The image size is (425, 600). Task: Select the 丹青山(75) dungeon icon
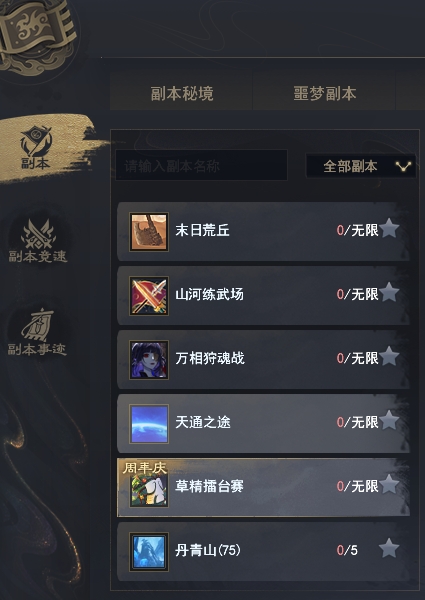pos(149,552)
